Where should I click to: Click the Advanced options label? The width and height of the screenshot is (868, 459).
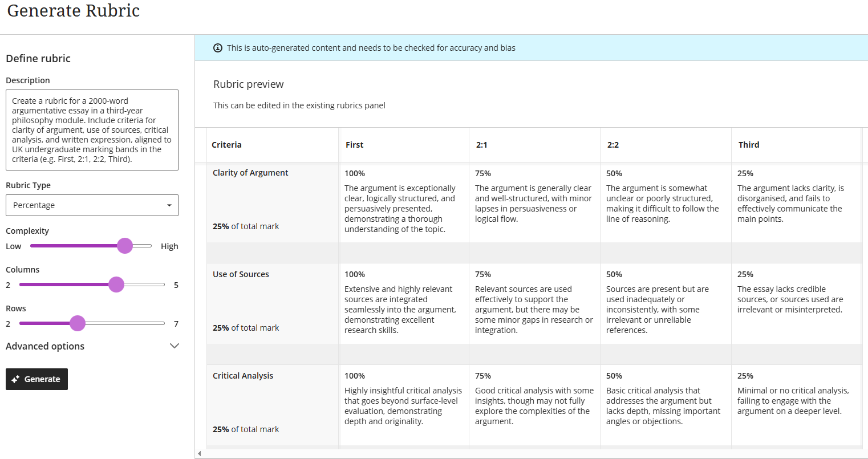point(45,346)
